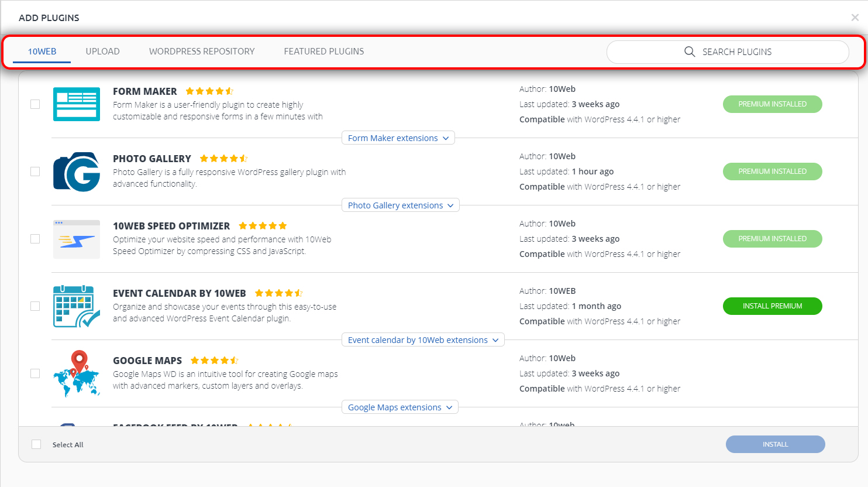Image resolution: width=868 pixels, height=487 pixels.
Task: Click the Google Maps plugin icon
Action: 77,373
